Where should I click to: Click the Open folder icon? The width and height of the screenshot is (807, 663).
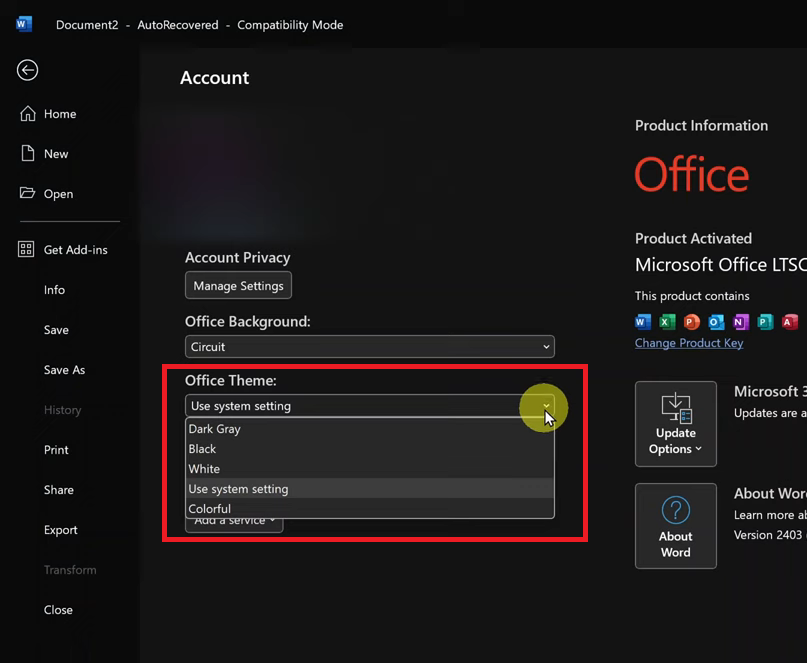pos(27,193)
